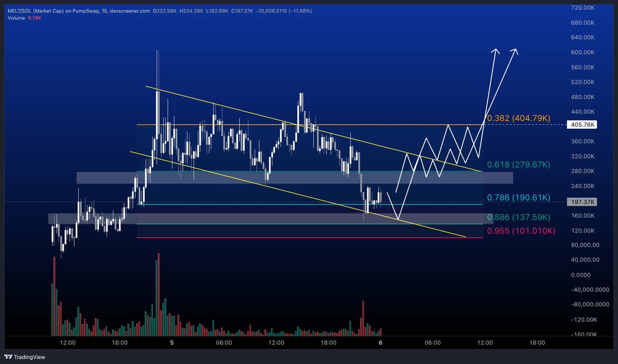This screenshot has height=364, width=618.
Task: Click the 680.00K price axis label
Action: pyautogui.click(x=583, y=23)
